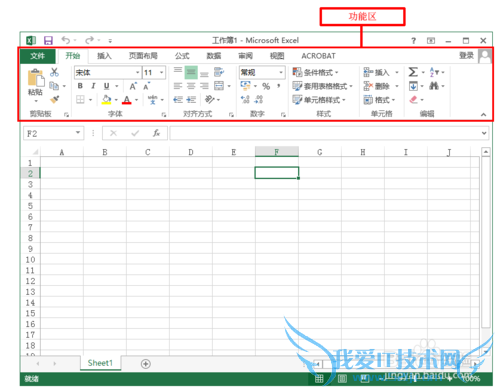
Task: Decrease font size with small A
Action: tap(147, 86)
